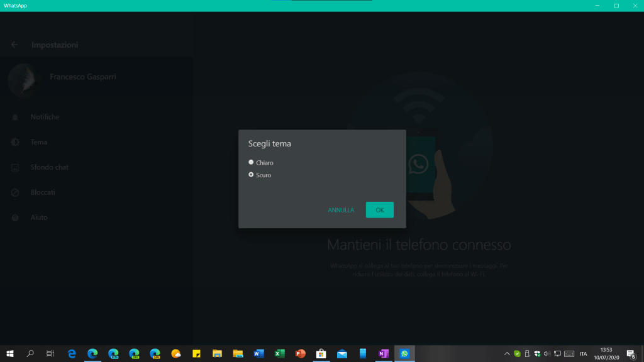The width and height of the screenshot is (644, 362).
Task: Open the Windows Start menu
Action: [9, 354]
